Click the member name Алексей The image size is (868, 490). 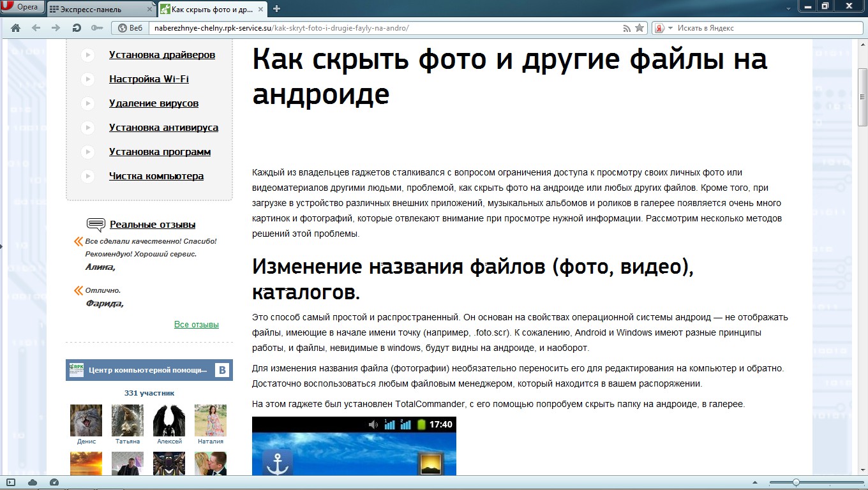pyautogui.click(x=169, y=442)
